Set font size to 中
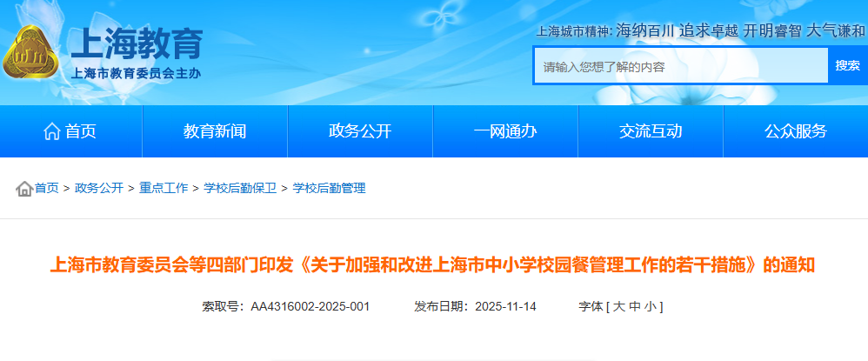 [x=635, y=307]
